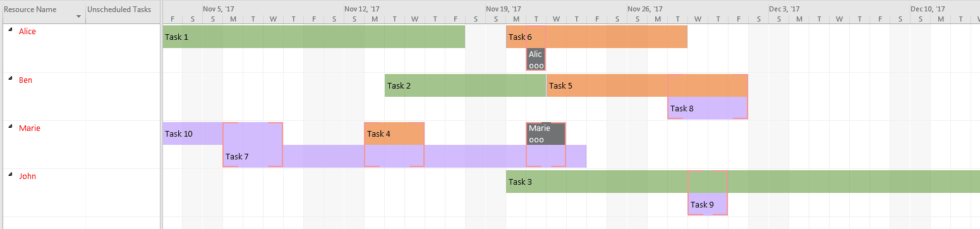Select the purple Task 10 bar
Image resolution: width=980 pixels, height=229 pixels.
point(193,133)
